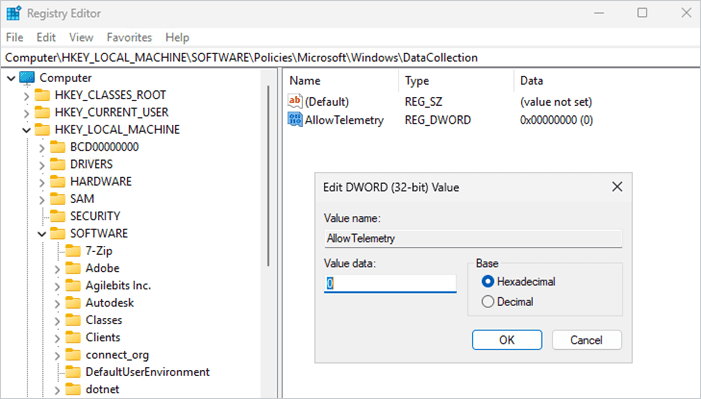Viewport: 701px width, 399px height.
Task: Cancel the Edit DWORD dialog
Action: (587, 340)
